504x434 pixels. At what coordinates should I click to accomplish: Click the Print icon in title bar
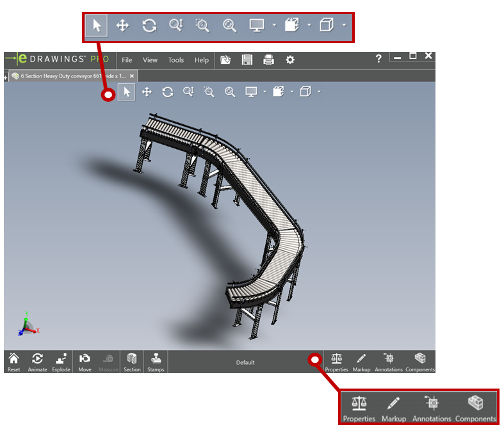[268, 60]
